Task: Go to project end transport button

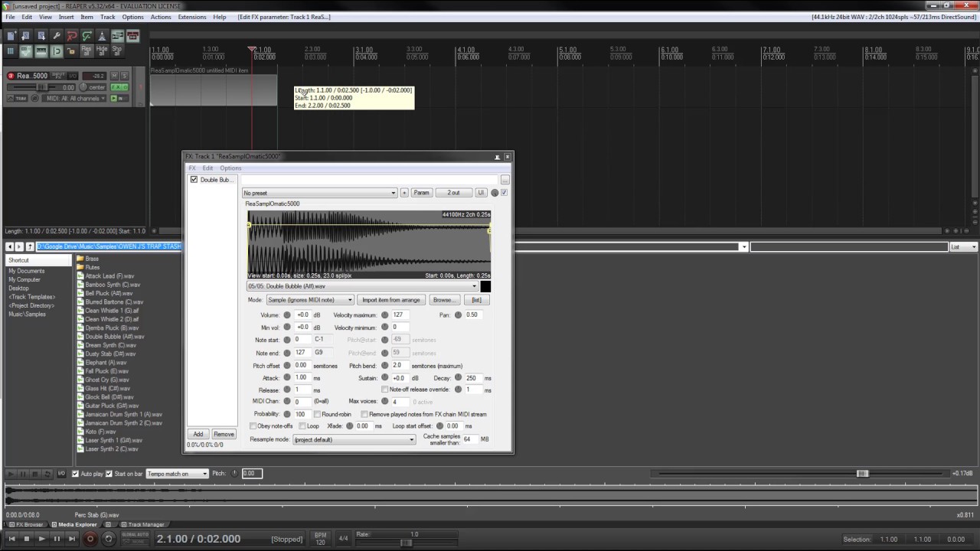Action: tap(73, 539)
